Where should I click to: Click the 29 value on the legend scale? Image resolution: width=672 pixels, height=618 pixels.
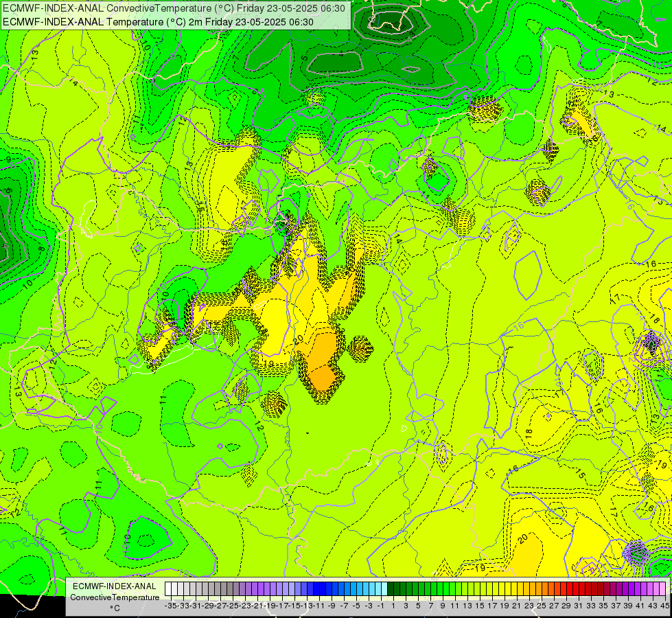point(566,606)
